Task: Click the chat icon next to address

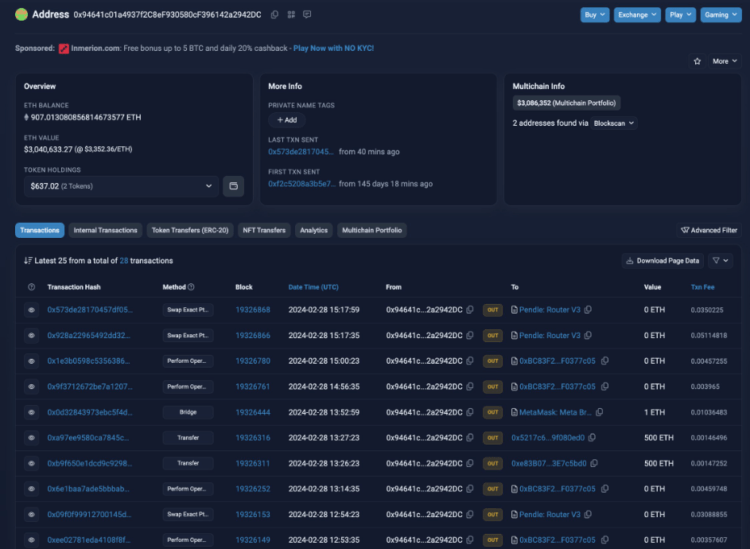Action: [307, 15]
